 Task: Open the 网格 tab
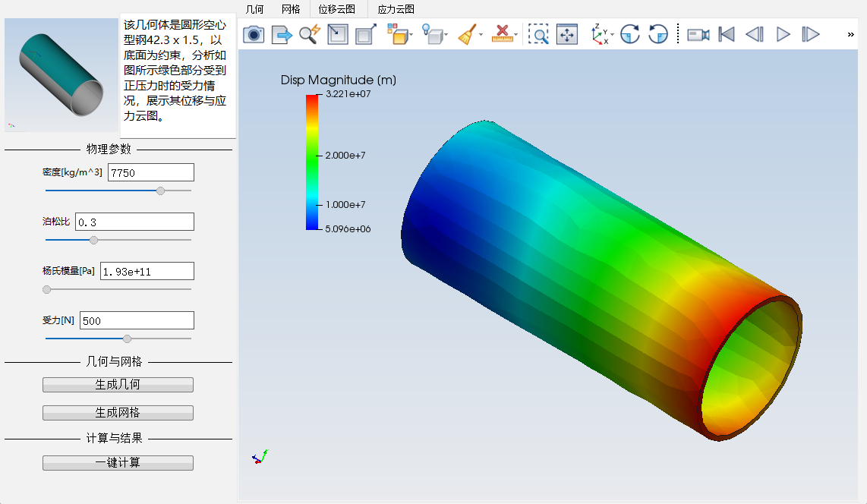[x=291, y=9]
